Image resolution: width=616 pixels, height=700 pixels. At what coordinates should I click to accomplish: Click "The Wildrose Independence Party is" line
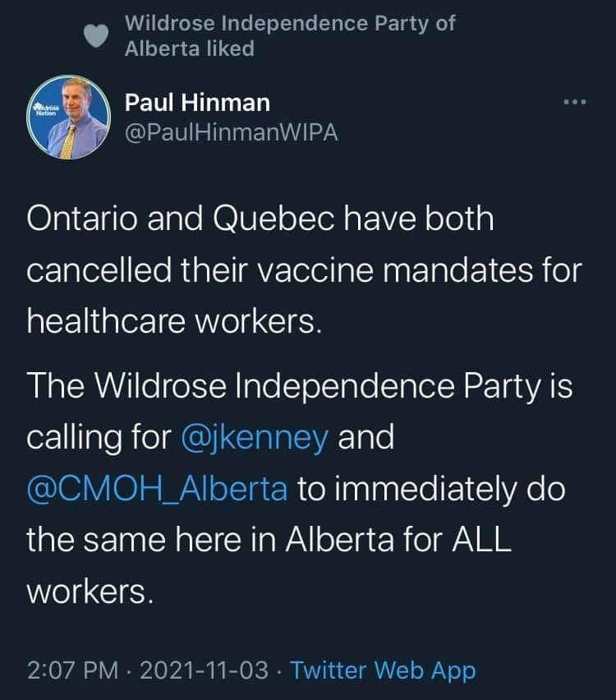[x=299, y=387]
